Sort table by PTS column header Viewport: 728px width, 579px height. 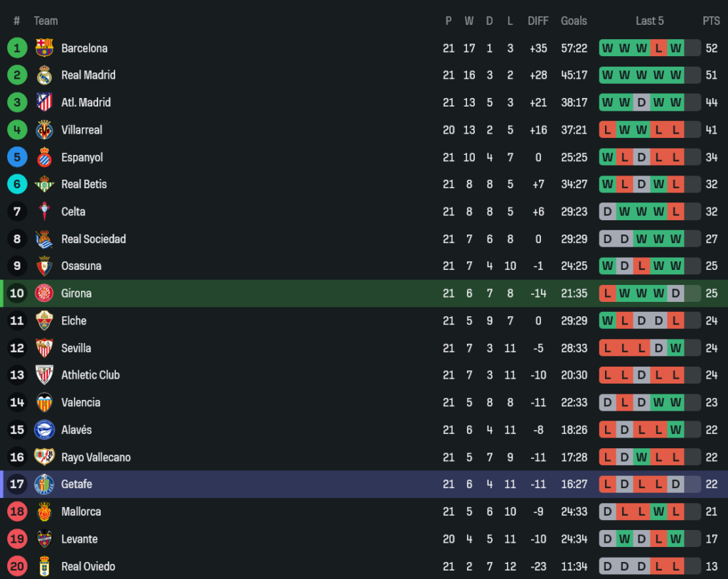(x=711, y=21)
